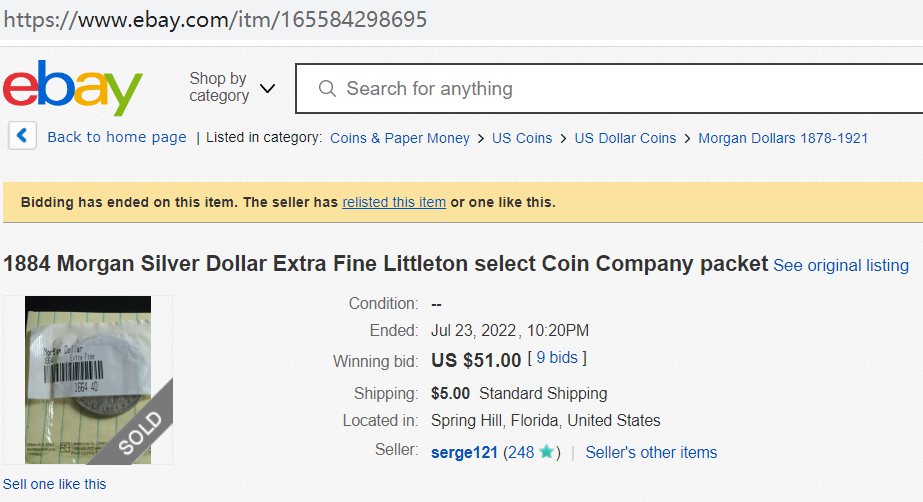Open the Back to home page link
Image resolution: width=923 pixels, height=502 pixels.
(x=117, y=137)
